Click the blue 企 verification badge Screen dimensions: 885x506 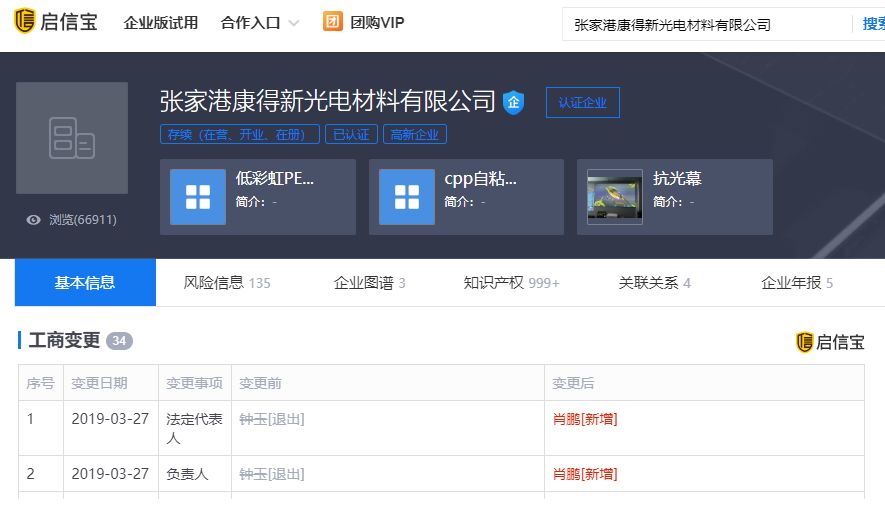(513, 102)
